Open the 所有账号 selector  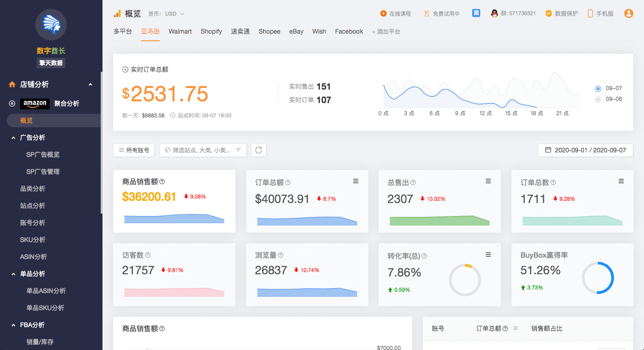click(133, 150)
